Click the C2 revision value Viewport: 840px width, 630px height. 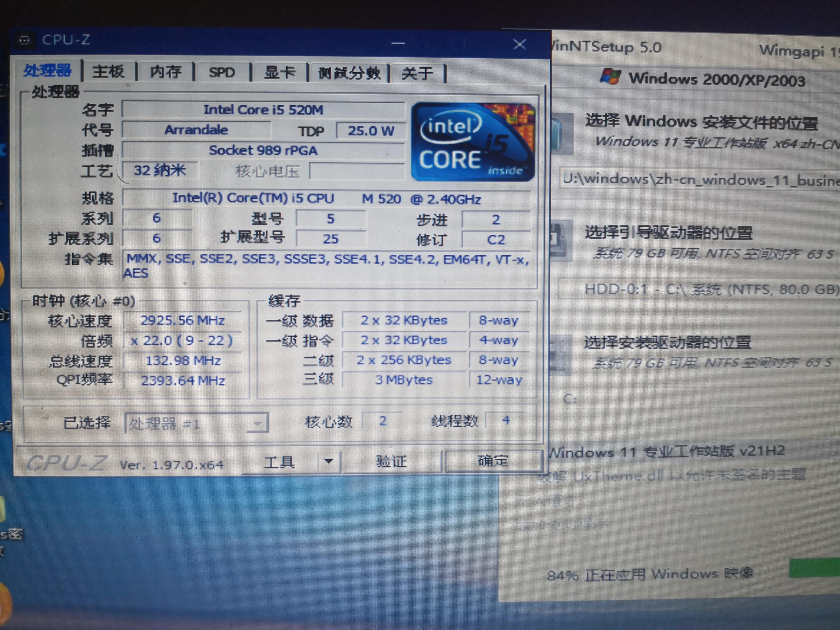click(496, 240)
